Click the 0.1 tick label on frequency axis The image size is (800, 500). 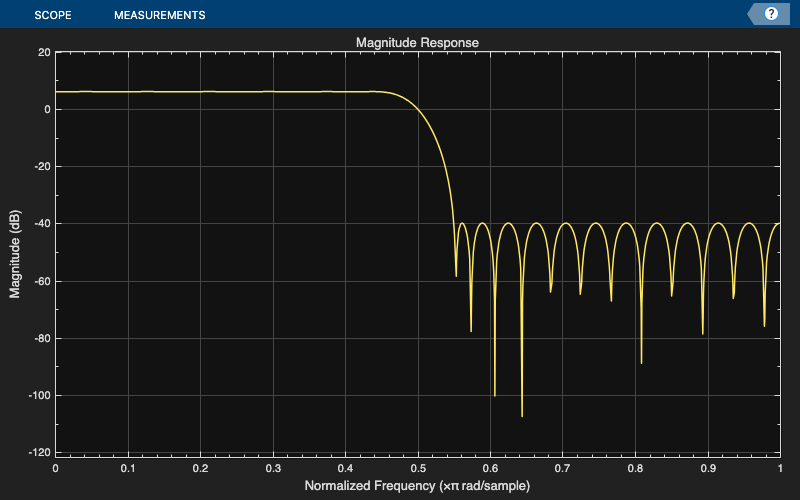[128, 468]
